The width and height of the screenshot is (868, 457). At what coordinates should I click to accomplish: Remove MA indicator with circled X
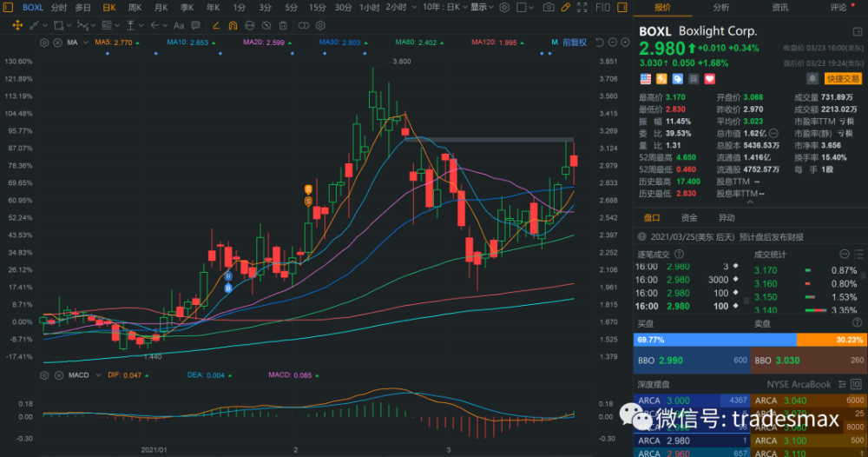pyautogui.click(x=57, y=43)
